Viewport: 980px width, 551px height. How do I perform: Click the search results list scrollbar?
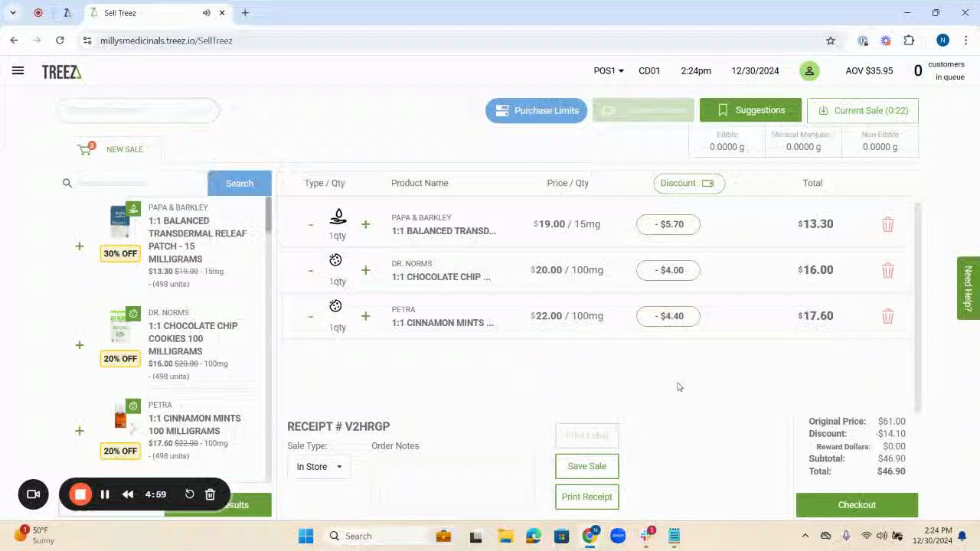(x=268, y=214)
